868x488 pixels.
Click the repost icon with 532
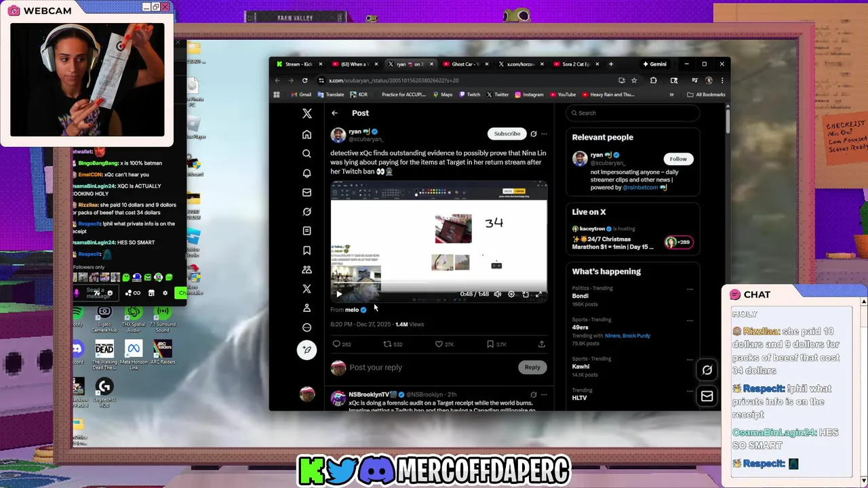(387, 344)
